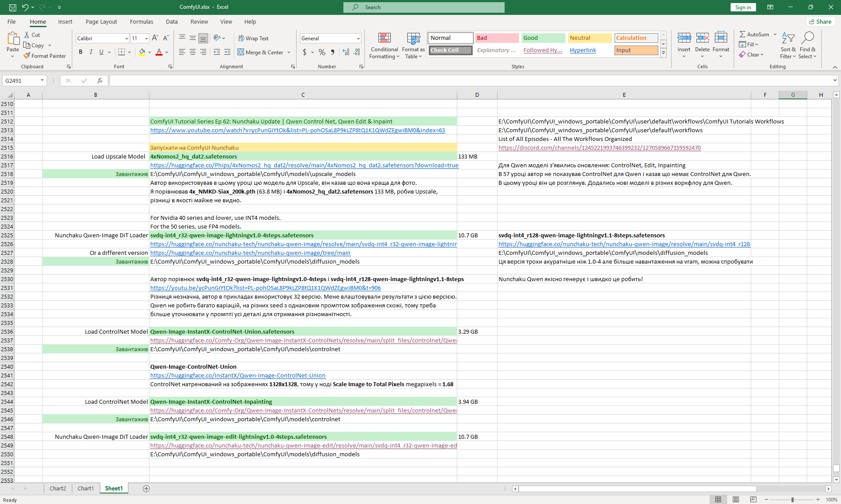
Task: Expand the General number format dropdown
Action: [358, 39]
